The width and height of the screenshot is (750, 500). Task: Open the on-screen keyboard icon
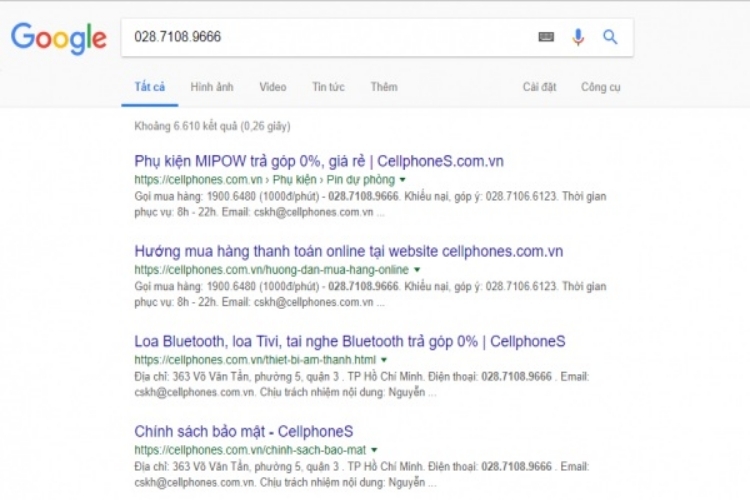[x=546, y=37]
